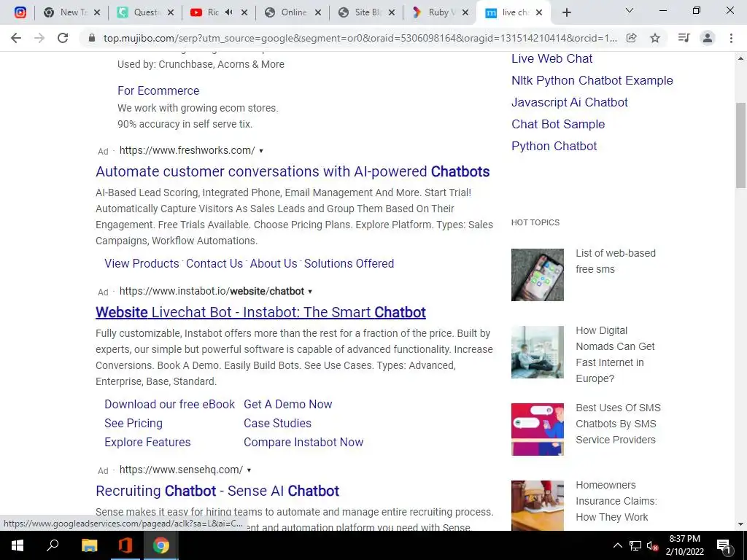Open the free sms phone thumbnail

538,275
